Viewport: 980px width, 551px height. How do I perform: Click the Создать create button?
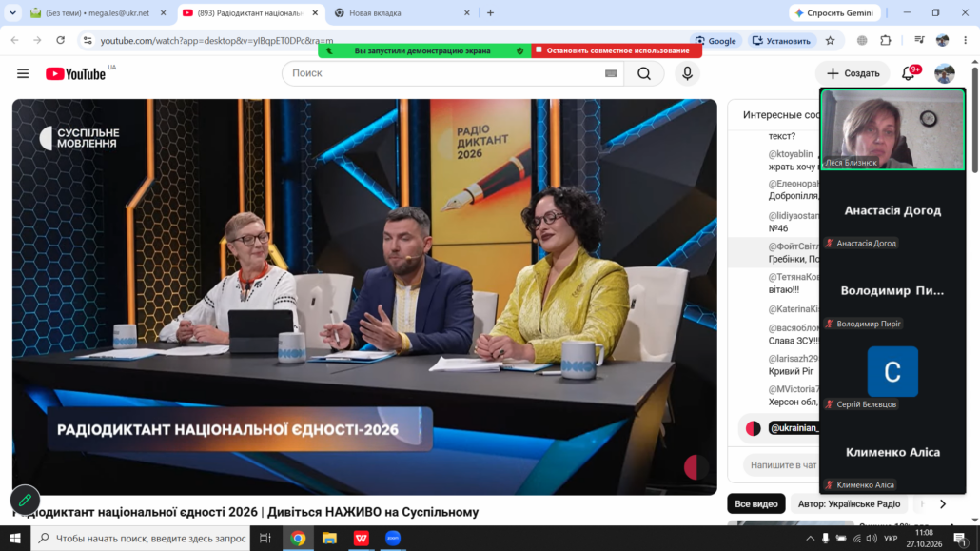click(853, 74)
